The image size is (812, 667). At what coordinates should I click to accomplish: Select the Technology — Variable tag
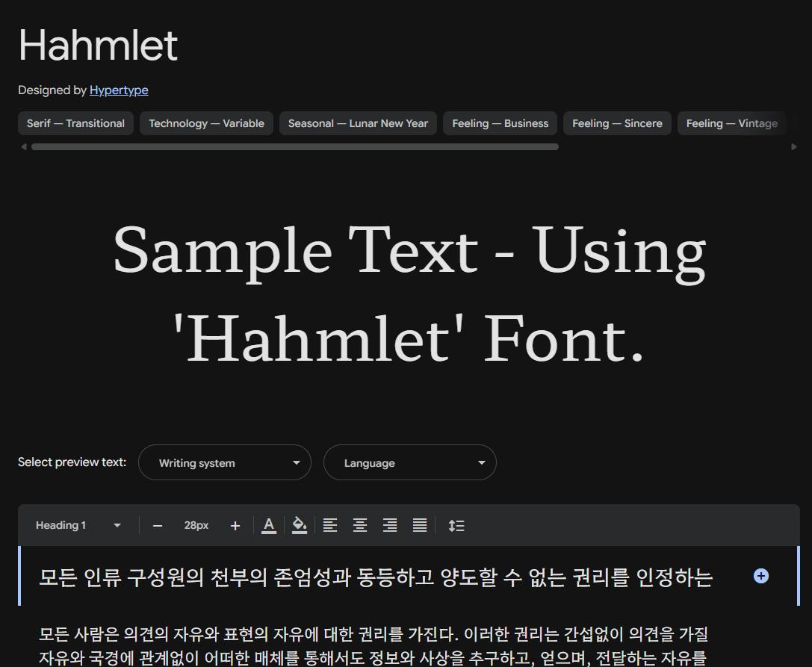tap(206, 123)
